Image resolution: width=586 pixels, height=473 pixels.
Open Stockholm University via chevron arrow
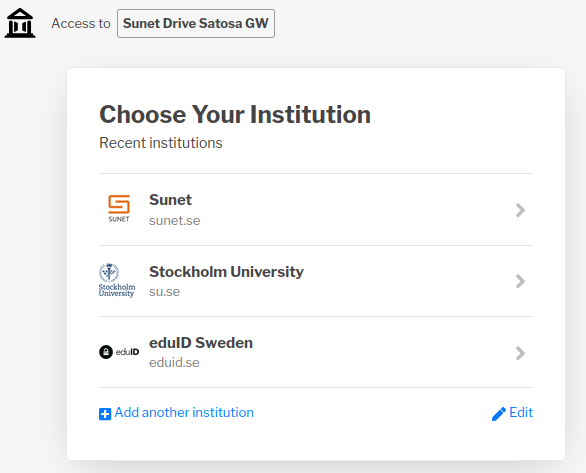[x=520, y=281]
